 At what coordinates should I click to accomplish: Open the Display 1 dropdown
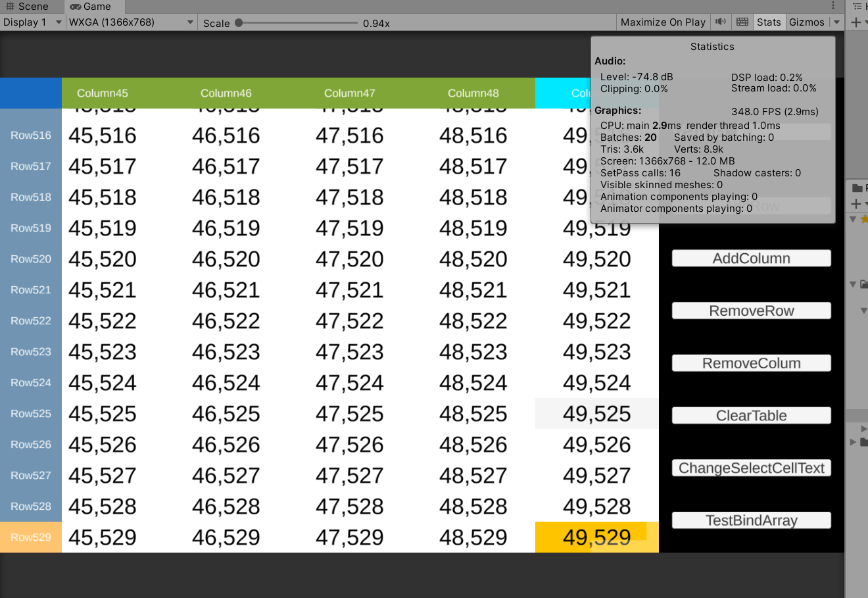pyautogui.click(x=32, y=22)
